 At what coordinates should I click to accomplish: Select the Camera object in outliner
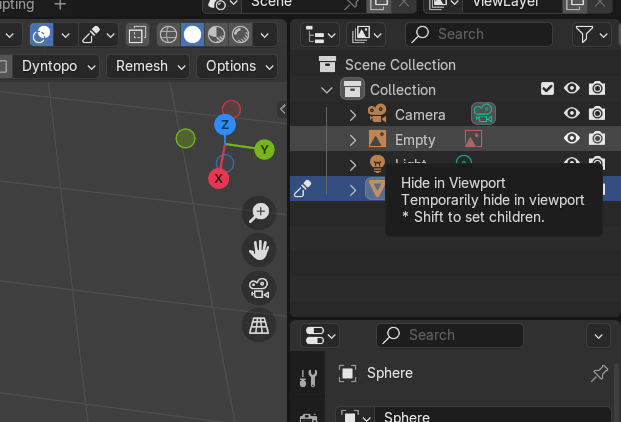click(x=420, y=115)
